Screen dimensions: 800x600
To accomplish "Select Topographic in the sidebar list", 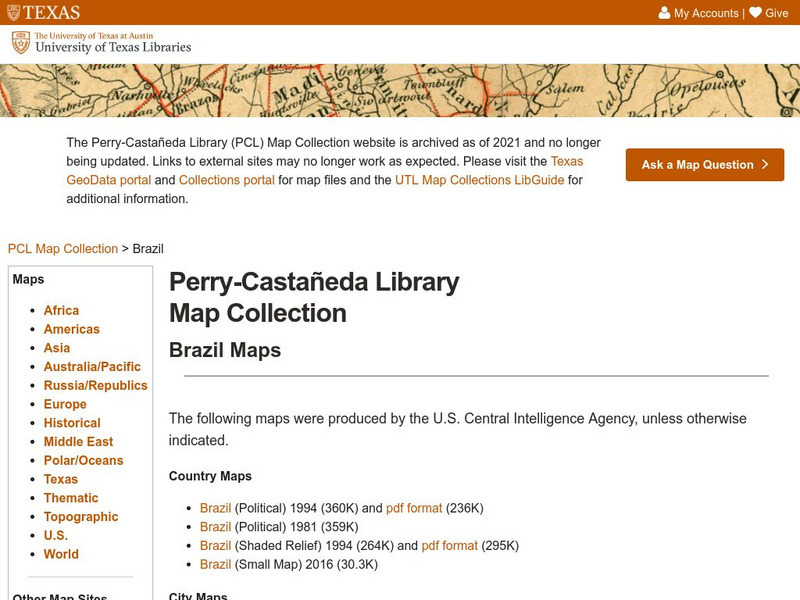I will (81, 517).
